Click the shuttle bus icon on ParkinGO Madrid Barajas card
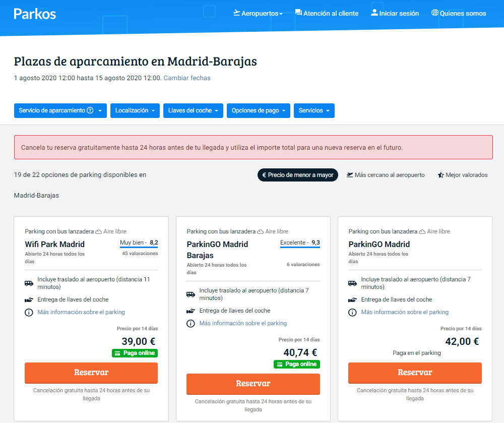Screen dimensions: 504x423 (x=191, y=294)
